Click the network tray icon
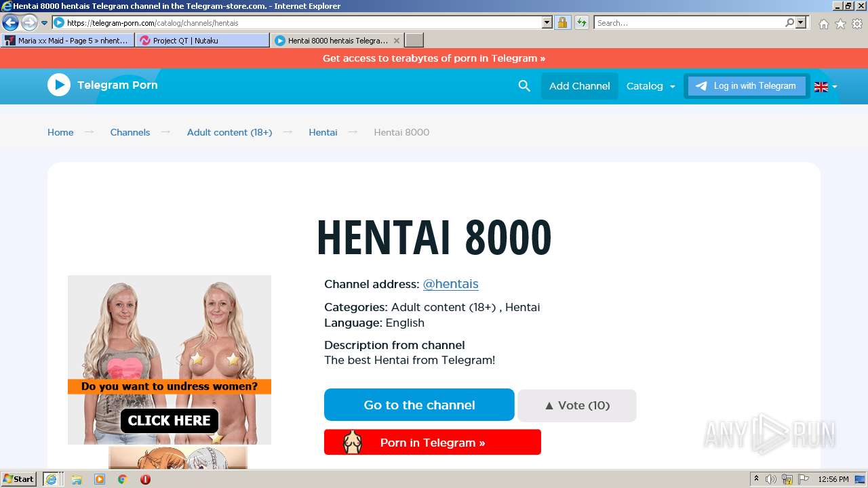Screen dimensions: 868x488 787,479
